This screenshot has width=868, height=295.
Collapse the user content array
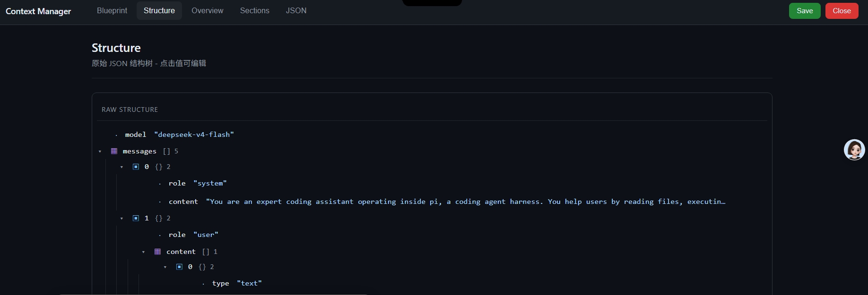(143, 252)
